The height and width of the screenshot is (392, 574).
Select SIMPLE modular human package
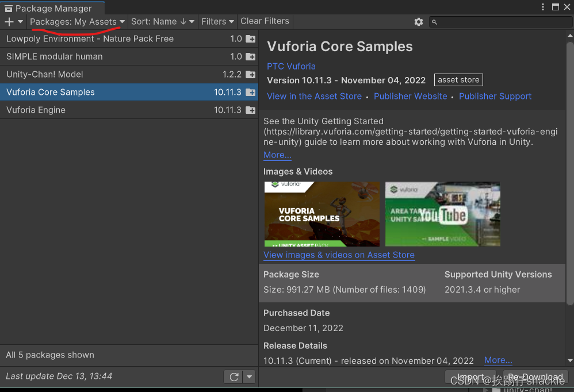(x=129, y=57)
